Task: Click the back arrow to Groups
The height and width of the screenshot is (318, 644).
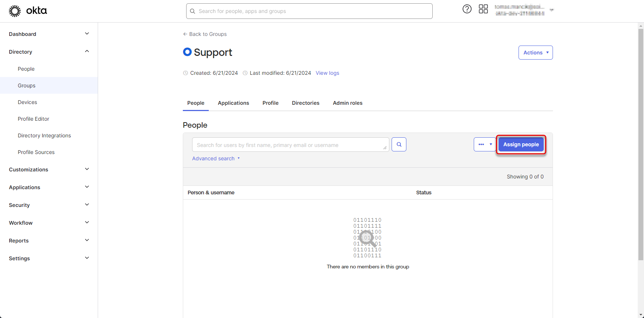Action: (185, 34)
